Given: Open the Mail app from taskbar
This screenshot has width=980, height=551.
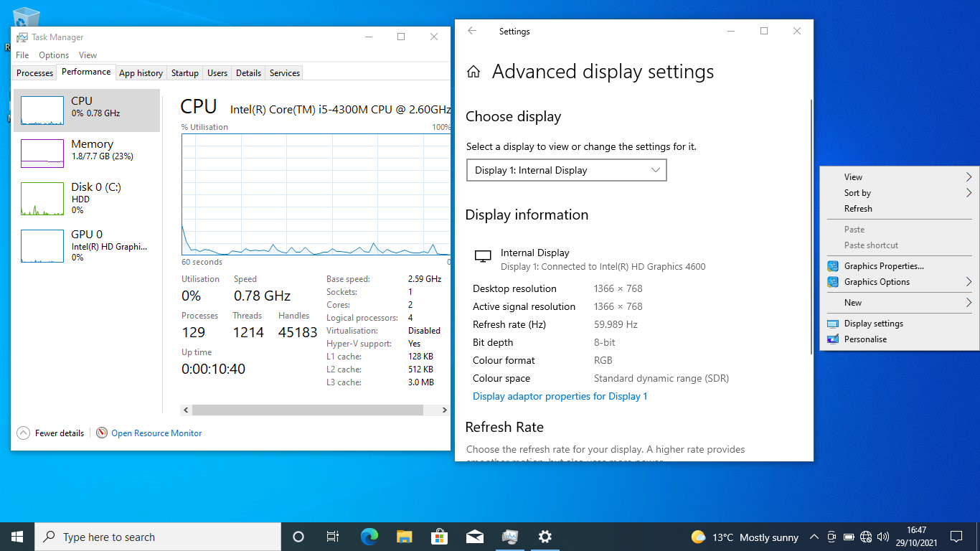Looking at the screenshot, I should pyautogui.click(x=474, y=537).
